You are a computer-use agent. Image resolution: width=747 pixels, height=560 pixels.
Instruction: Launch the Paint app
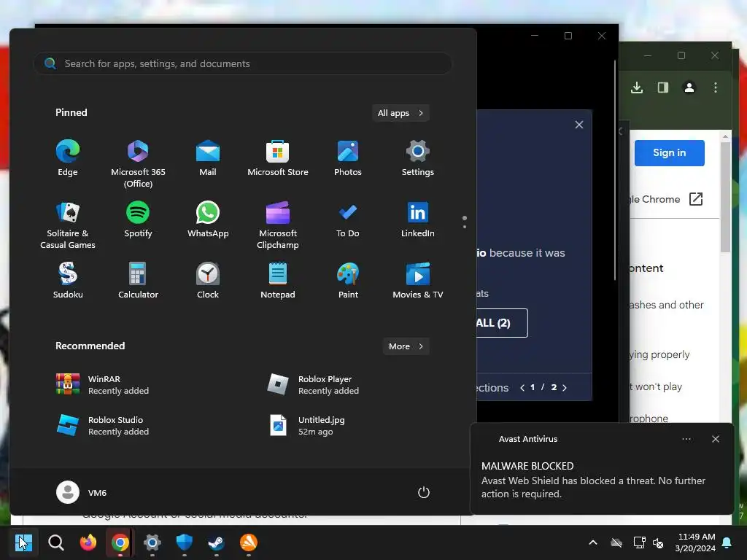[348, 281]
